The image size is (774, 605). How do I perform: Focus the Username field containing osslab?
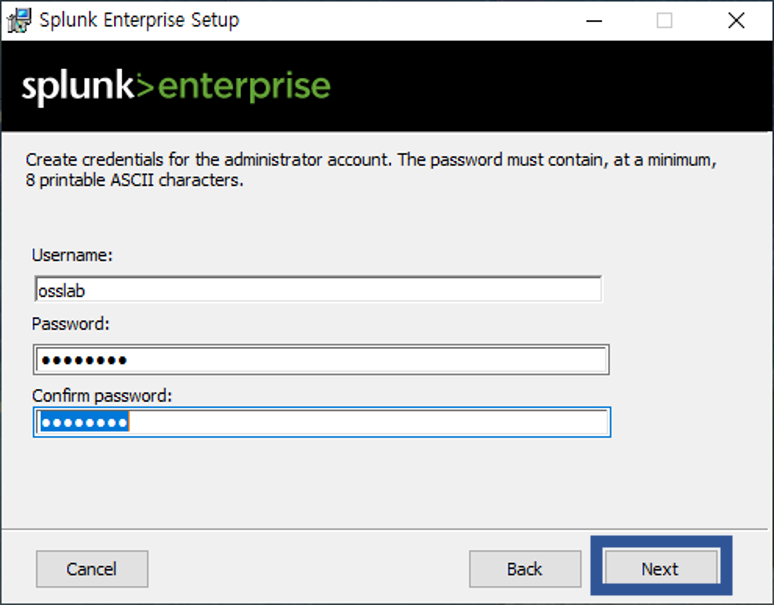click(x=318, y=290)
